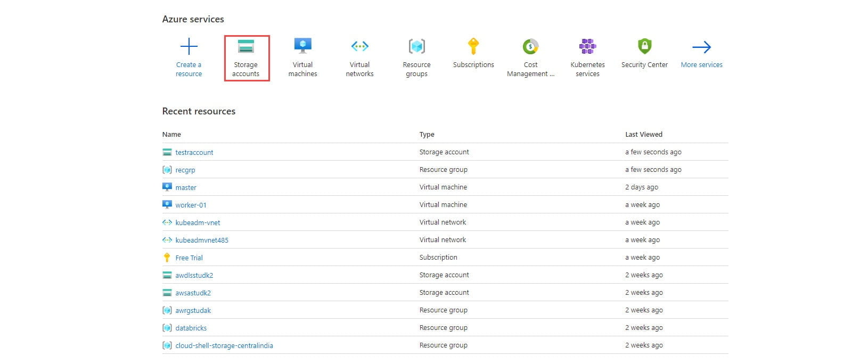Click the storage icon beside awsastudk2

pyautogui.click(x=167, y=293)
